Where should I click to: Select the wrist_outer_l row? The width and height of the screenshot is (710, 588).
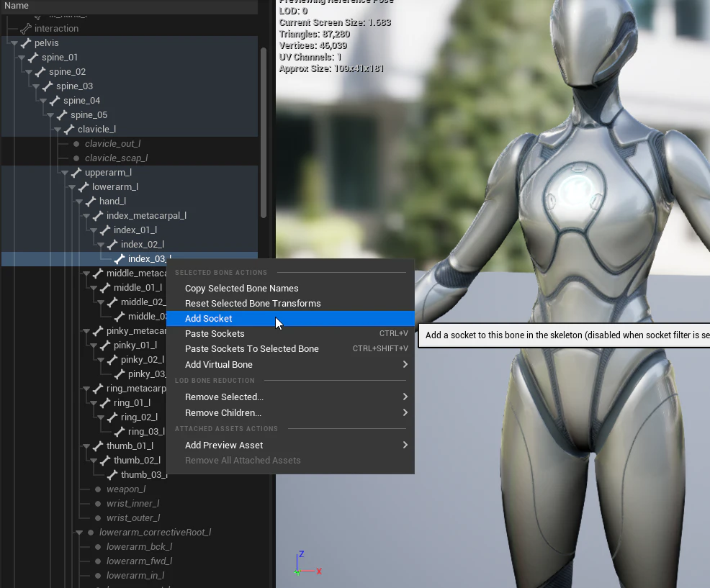(x=130, y=518)
